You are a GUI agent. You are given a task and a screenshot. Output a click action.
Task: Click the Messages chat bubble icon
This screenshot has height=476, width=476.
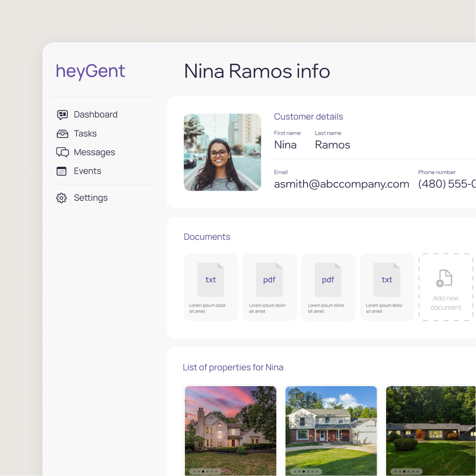pyautogui.click(x=62, y=153)
